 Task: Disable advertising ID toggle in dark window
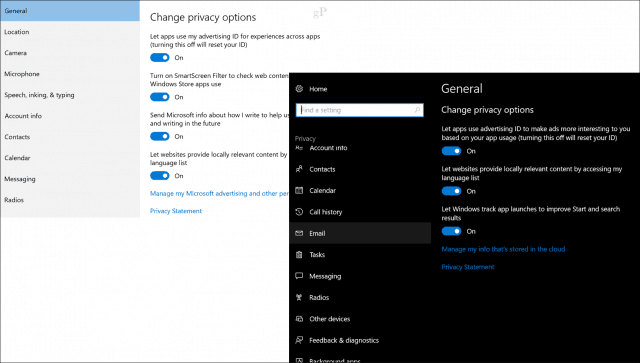451,151
